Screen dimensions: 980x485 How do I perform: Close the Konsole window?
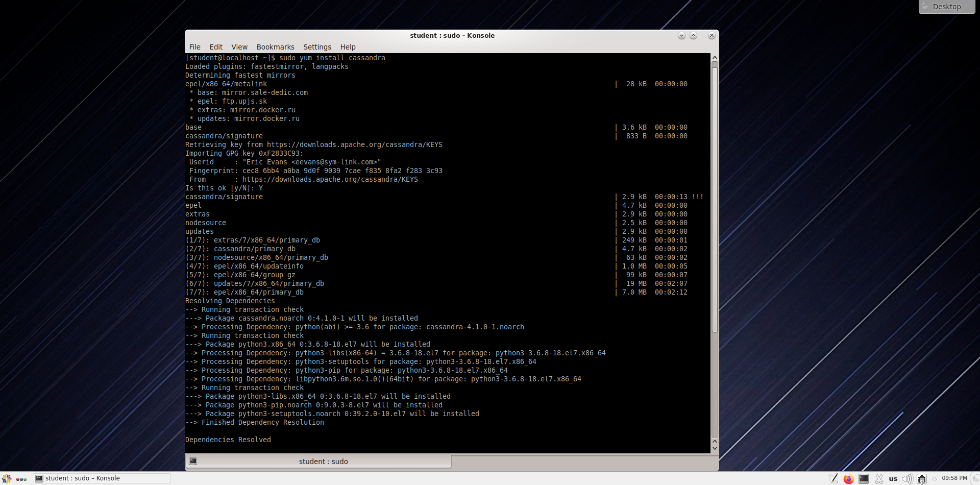tap(712, 36)
